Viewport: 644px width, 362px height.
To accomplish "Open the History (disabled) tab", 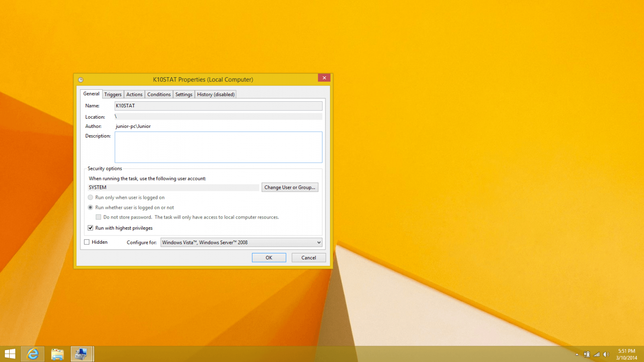I will click(216, 95).
